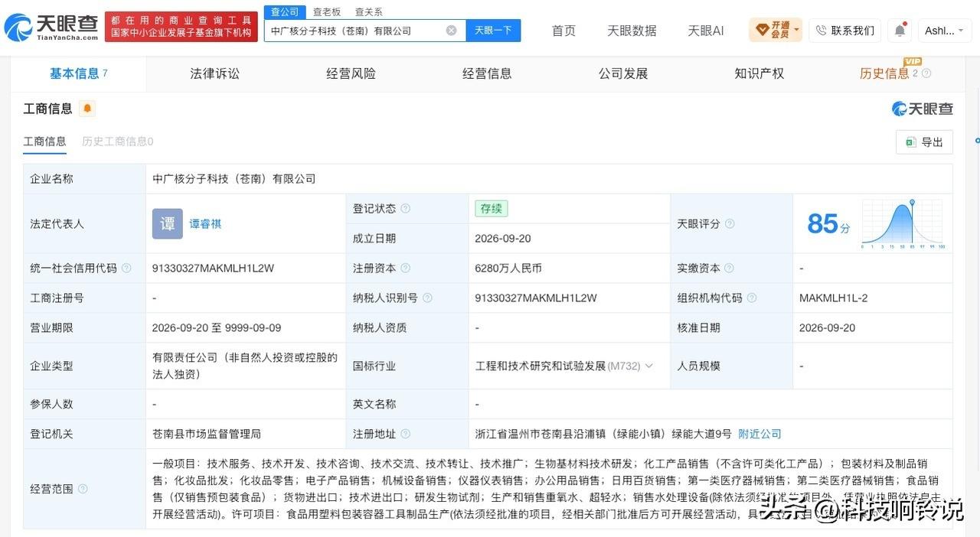Click help icon next to 登记状态

coord(406,209)
